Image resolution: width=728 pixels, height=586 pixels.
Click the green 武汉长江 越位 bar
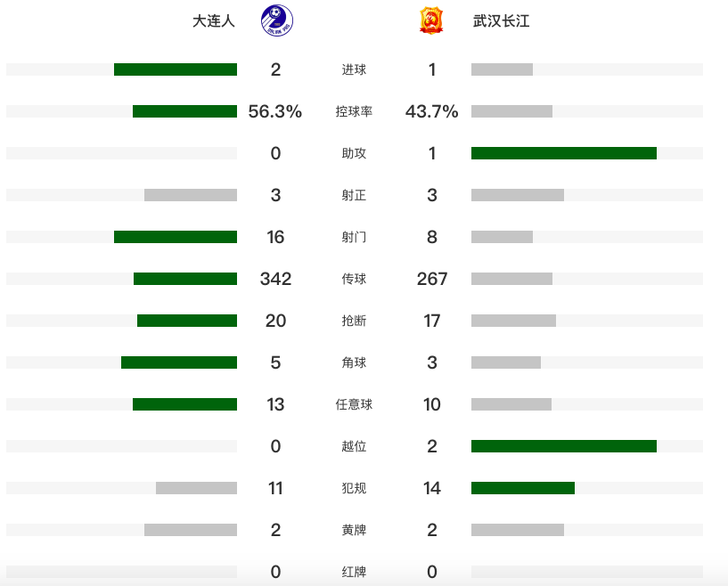pos(564,446)
